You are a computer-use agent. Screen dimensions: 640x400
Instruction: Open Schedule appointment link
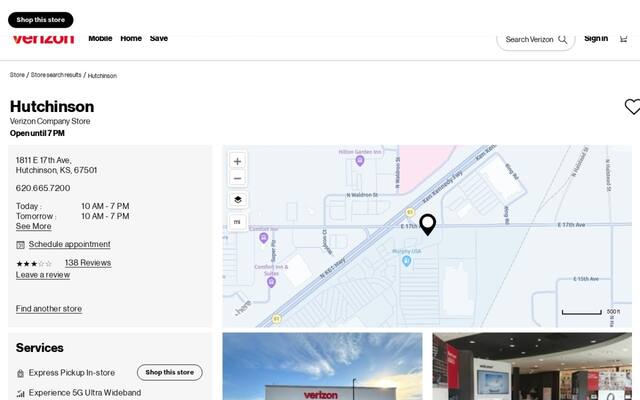(x=69, y=244)
